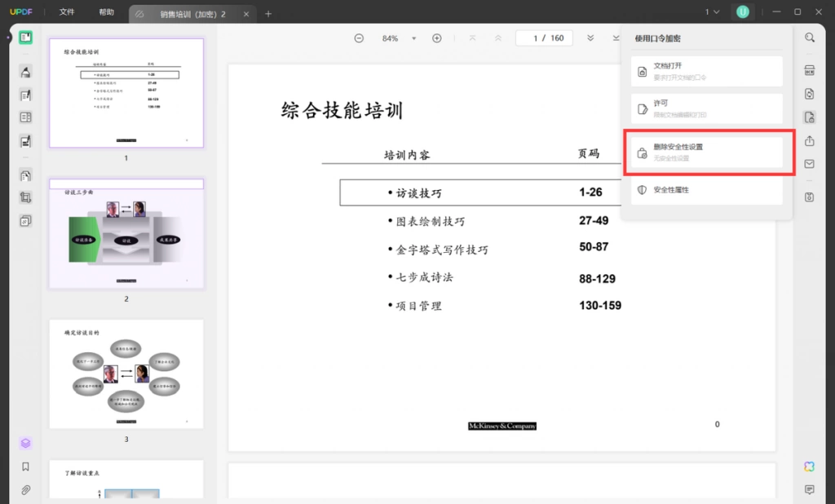Click the user account avatar
Viewport: 835px width, 504px height.
(742, 11)
